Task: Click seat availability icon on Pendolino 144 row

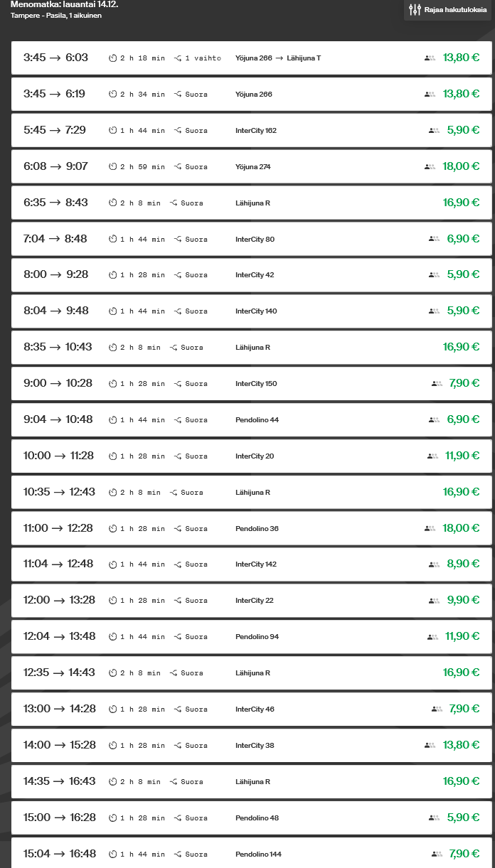Action: [437, 854]
